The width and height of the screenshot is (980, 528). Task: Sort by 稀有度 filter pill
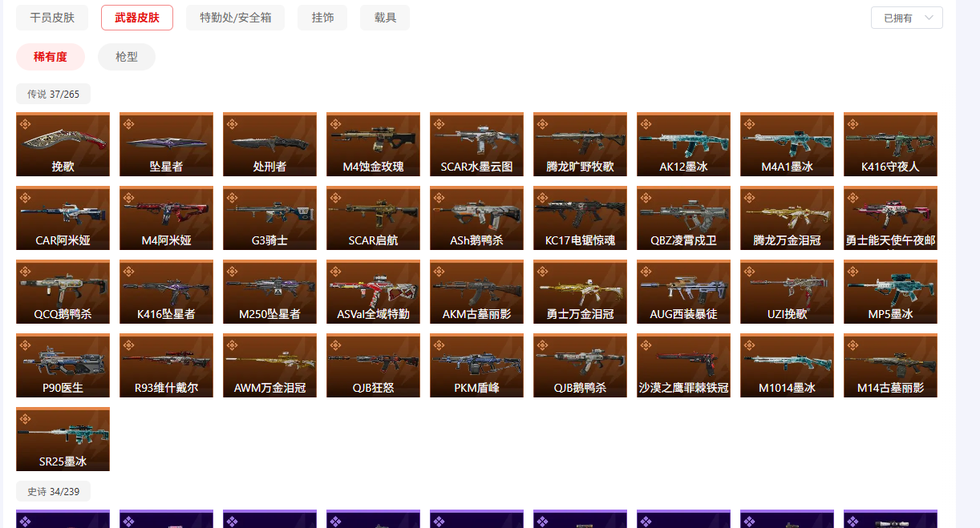(51, 57)
